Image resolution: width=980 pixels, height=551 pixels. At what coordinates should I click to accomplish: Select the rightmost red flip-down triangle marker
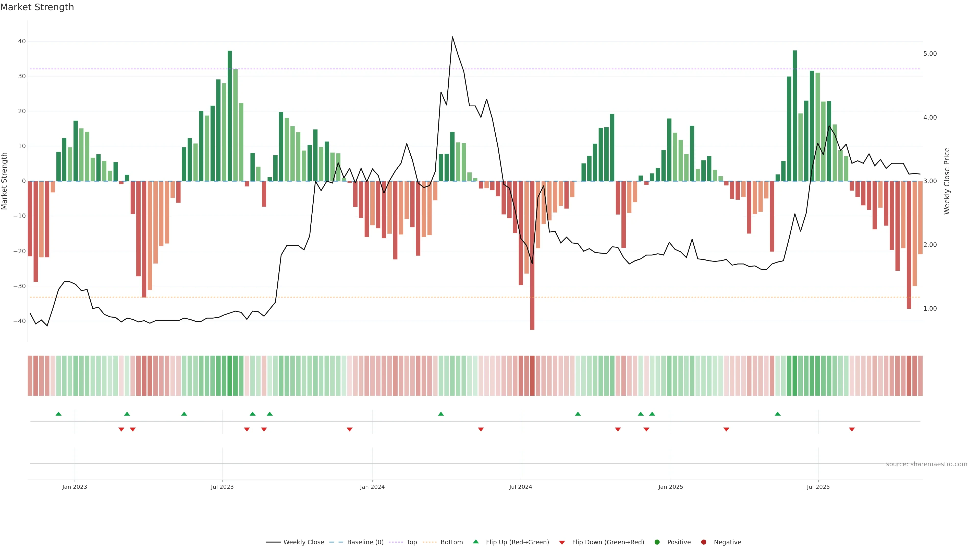pos(852,429)
